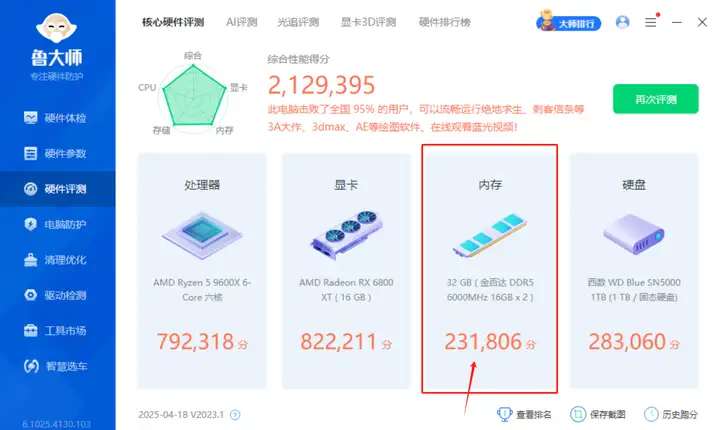Click the 32 GB DDR5 memory description
This screenshot has width=720, height=430.
[490, 289]
